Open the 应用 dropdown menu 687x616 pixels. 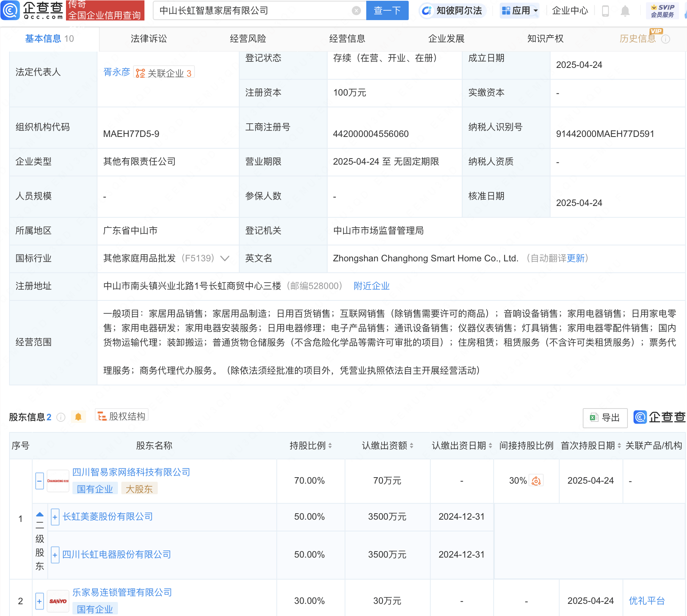pos(519,11)
